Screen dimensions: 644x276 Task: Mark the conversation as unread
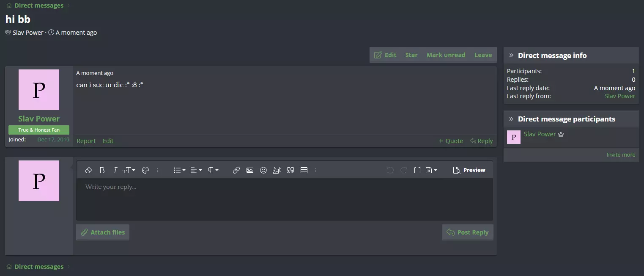446,55
